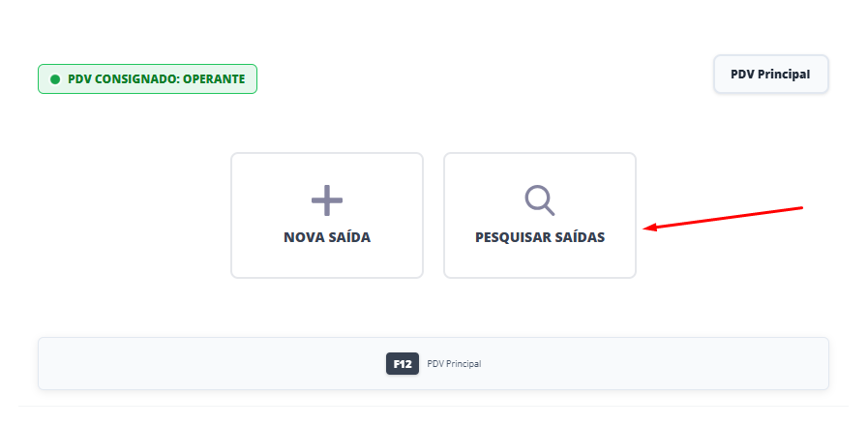Click the plus icon for Nova Saída
This screenshot has height=427, width=868.
pyautogui.click(x=327, y=200)
